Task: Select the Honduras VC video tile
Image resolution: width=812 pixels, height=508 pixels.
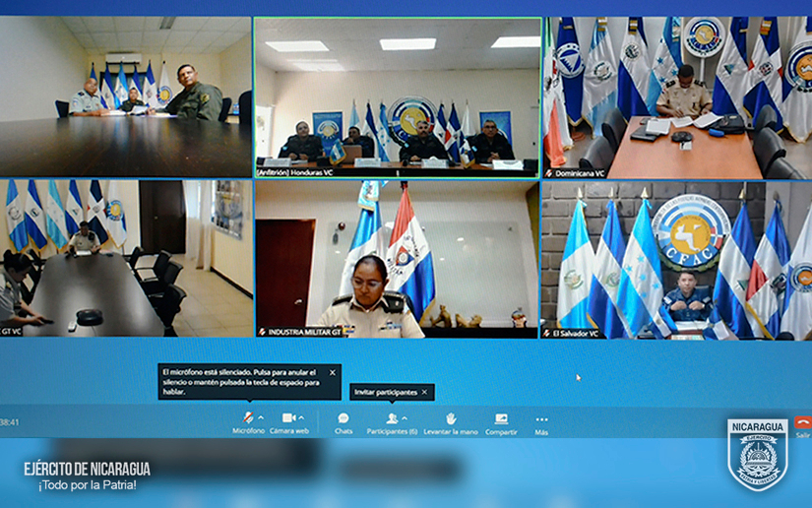Action: [398, 96]
